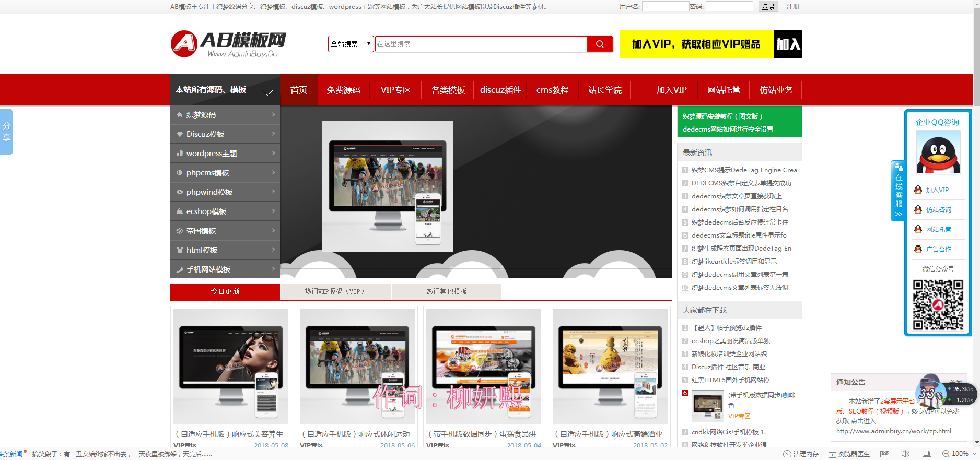Image resolution: width=980 pixels, height=460 pixels.
Task: Expand the phpcms模板 submenu arrow
Action: click(273, 172)
